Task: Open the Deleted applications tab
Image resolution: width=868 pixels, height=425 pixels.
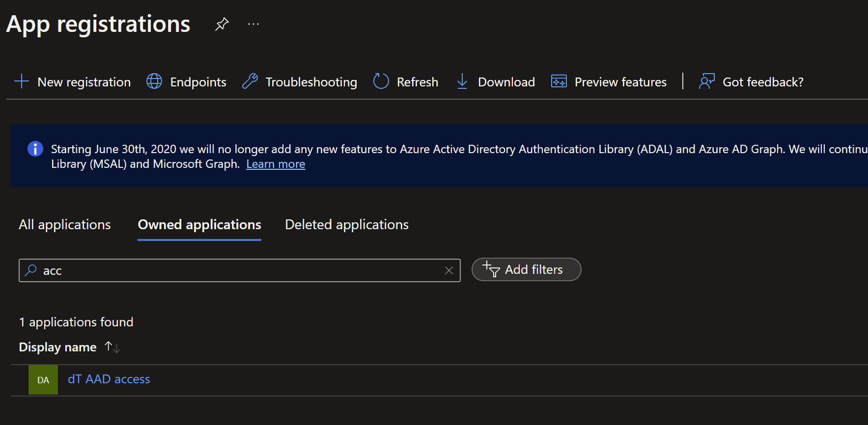Action: 347,225
